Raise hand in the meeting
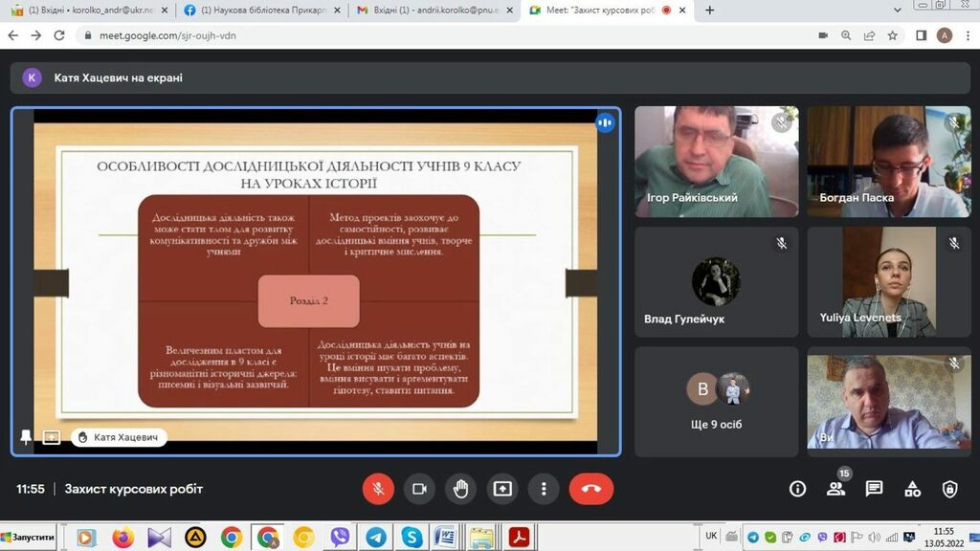Image resolution: width=980 pixels, height=551 pixels. [461, 489]
